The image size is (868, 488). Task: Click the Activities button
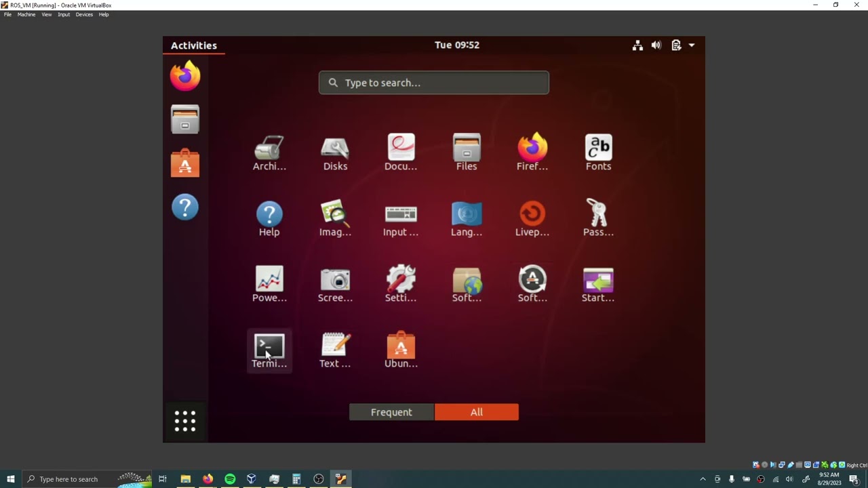[194, 45]
